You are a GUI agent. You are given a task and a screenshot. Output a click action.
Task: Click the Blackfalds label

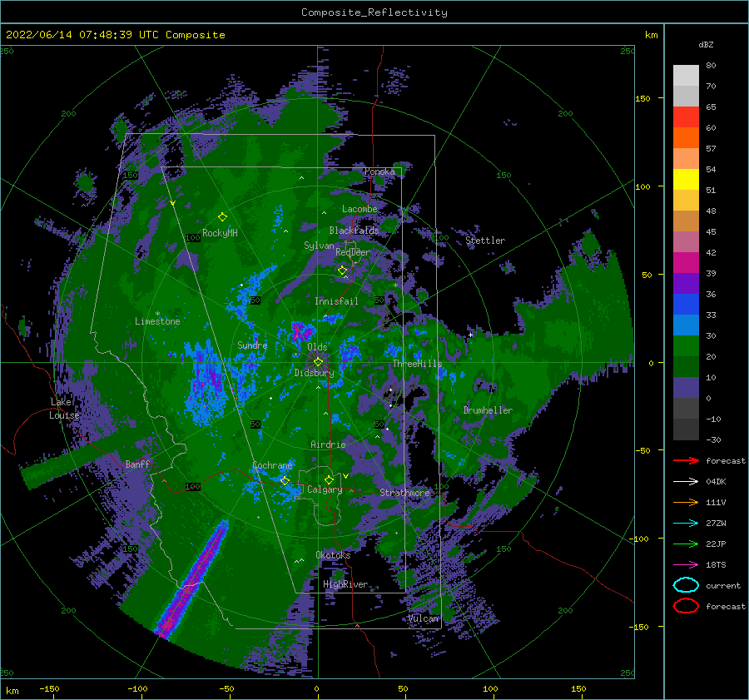click(x=354, y=231)
